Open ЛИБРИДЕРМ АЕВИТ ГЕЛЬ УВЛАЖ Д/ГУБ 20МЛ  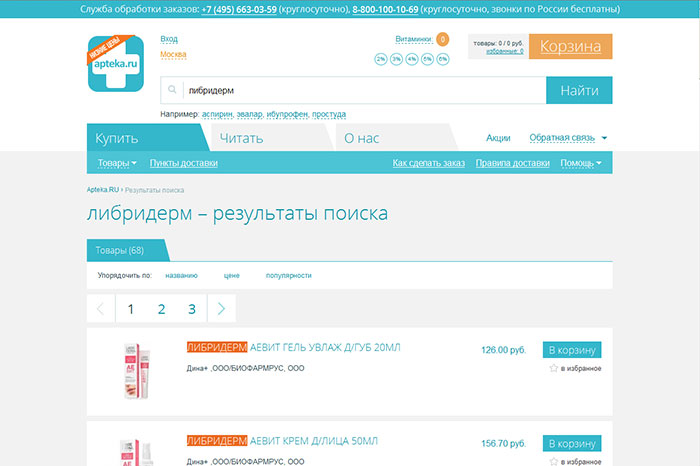tap(293, 347)
